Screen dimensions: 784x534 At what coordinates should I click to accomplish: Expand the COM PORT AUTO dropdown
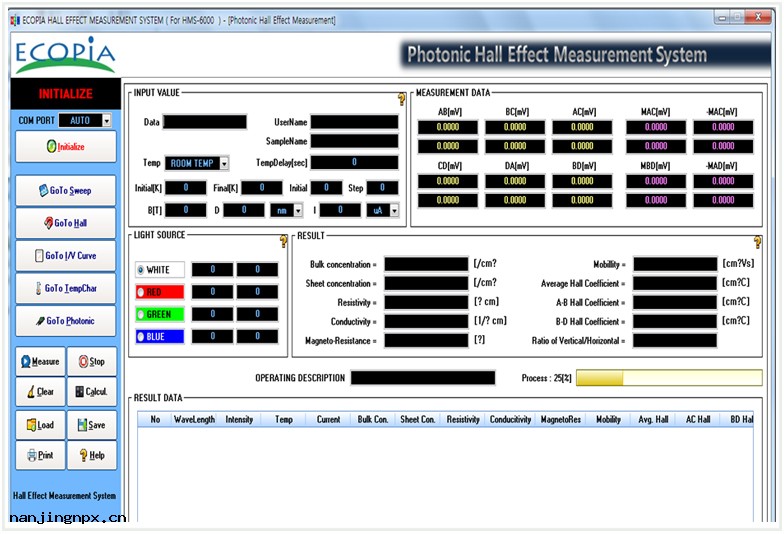pyautogui.click(x=107, y=121)
